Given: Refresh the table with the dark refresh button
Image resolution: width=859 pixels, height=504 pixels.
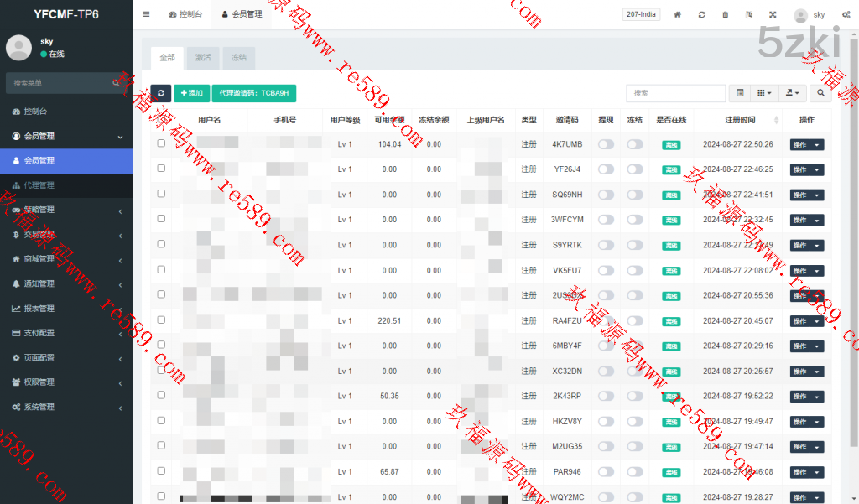Looking at the screenshot, I should [x=161, y=93].
